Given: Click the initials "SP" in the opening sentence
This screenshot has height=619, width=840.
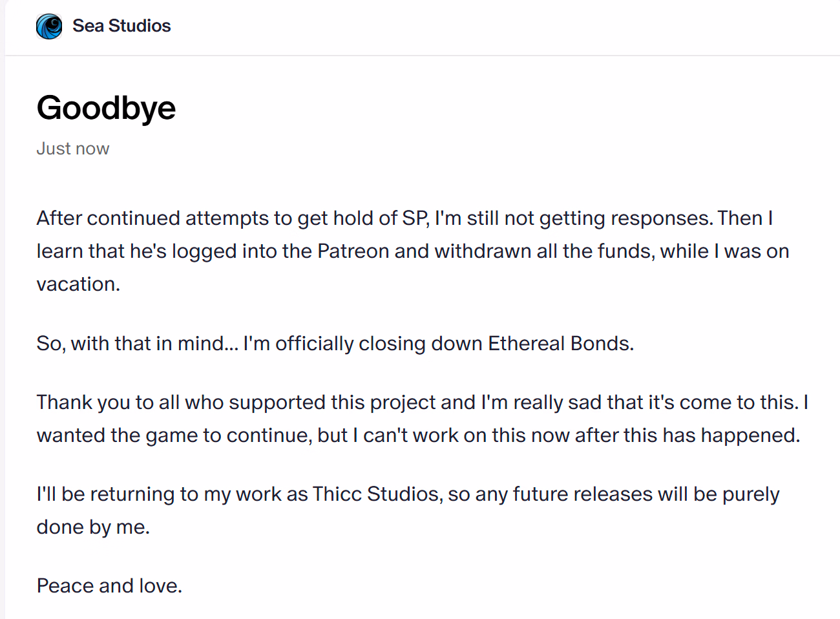Looking at the screenshot, I should pos(415,218).
